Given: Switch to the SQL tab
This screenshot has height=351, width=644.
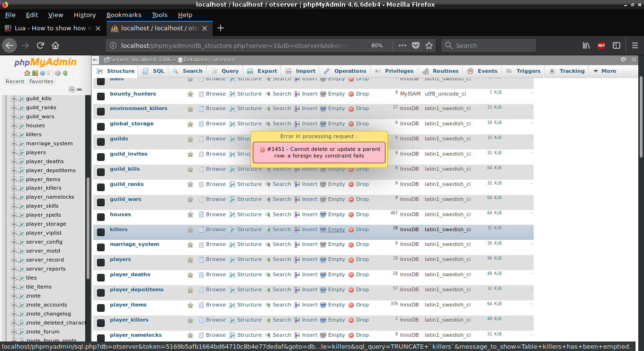Looking at the screenshot, I should pyautogui.click(x=153, y=71).
